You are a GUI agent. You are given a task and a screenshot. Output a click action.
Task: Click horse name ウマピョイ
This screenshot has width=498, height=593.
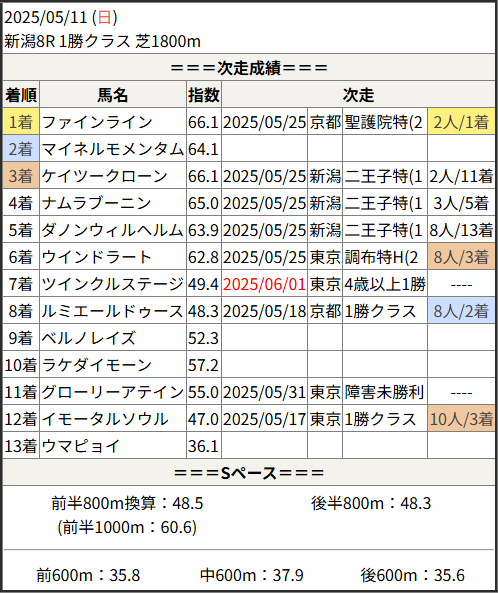tap(81, 446)
